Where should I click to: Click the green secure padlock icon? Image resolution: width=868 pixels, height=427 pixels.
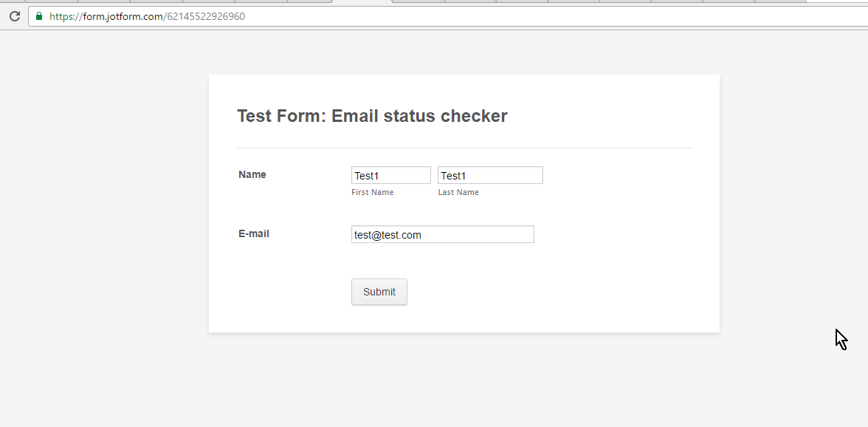coord(39,16)
